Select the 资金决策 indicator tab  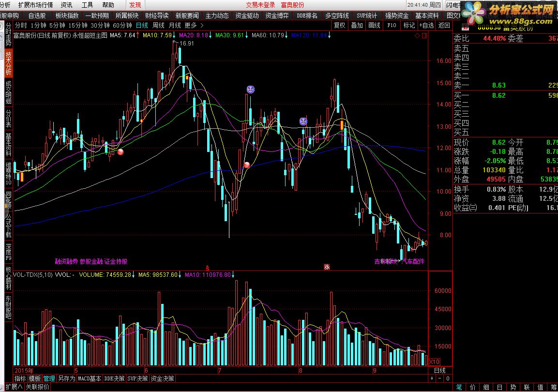(162, 378)
